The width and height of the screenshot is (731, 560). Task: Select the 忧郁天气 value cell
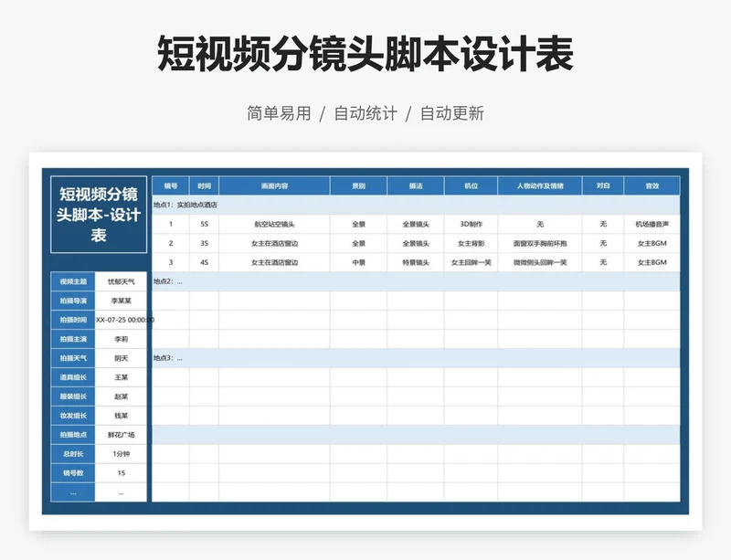point(121,281)
